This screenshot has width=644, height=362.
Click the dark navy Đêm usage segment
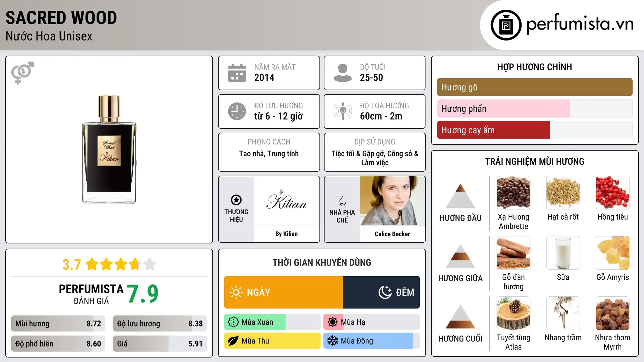pyautogui.click(x=381, y=292)
